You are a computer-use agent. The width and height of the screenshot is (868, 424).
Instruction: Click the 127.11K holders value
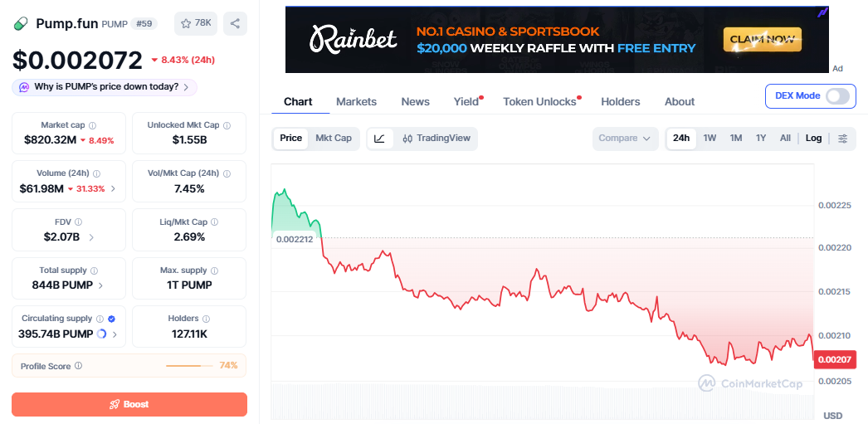(189, 334)
